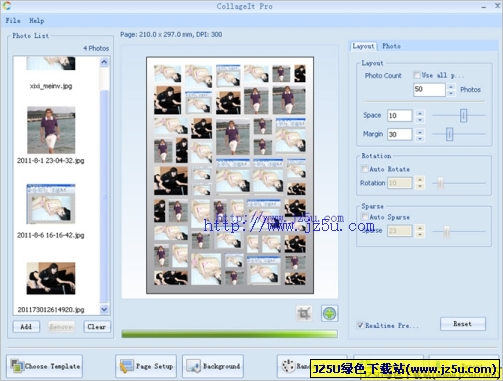This screenshot has height=381, width=503.
Task: Increase Sparse value with up arrow
Action: 420,228
